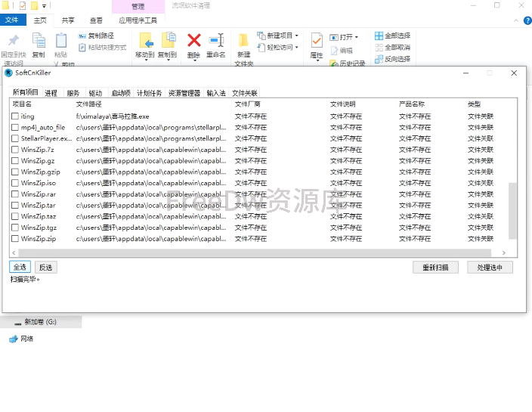
Task: Check the WinsZip.iso checkbox
Action: click(x=15, y=183)
